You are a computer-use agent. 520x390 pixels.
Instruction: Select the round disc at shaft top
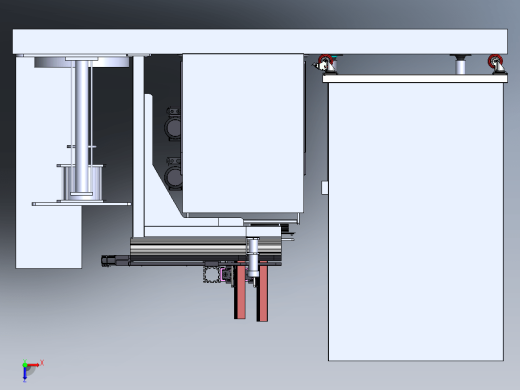(x=82, y=62)
